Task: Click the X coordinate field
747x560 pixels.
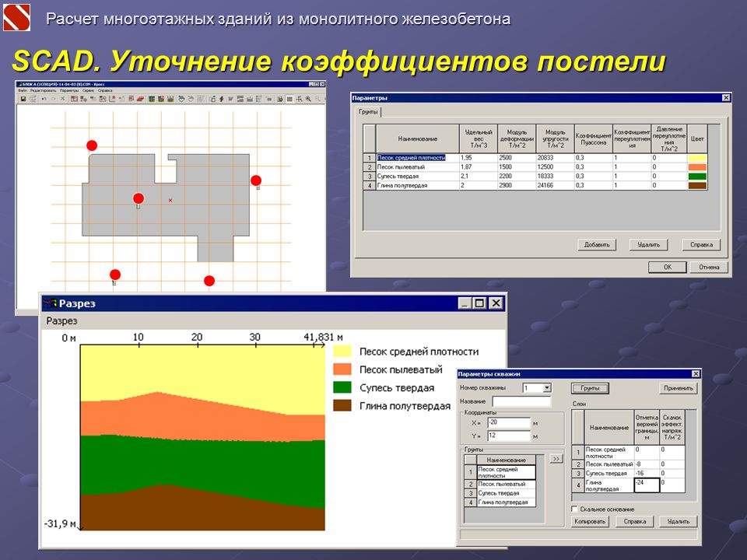Action: [509, 423]
